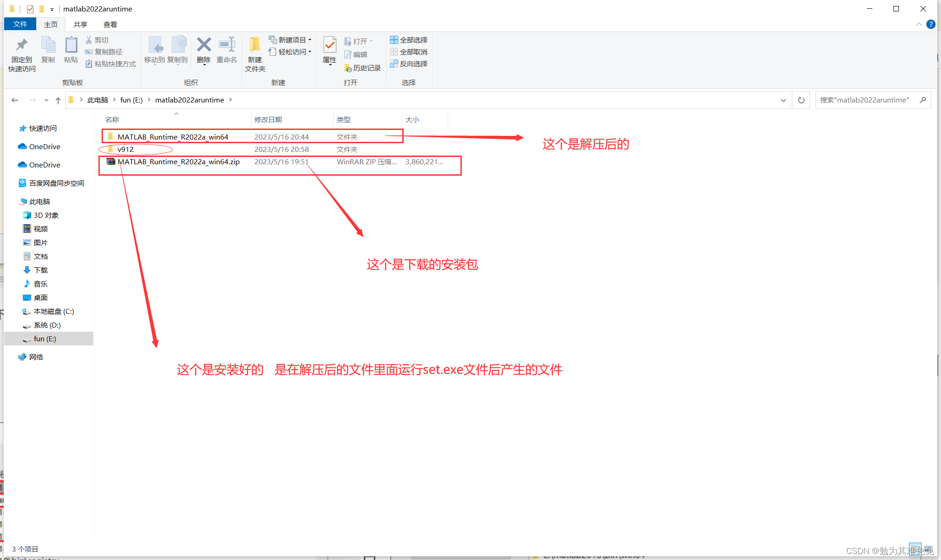This screenshot has width=941, height=560.
Task: Open 3D 对象 in sidebar
Action: [x=46, y=215]
